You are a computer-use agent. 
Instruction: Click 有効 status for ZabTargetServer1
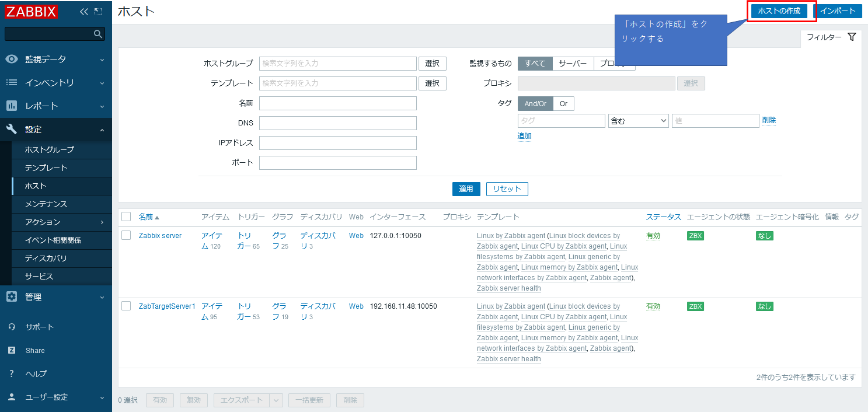click(653, 306)
